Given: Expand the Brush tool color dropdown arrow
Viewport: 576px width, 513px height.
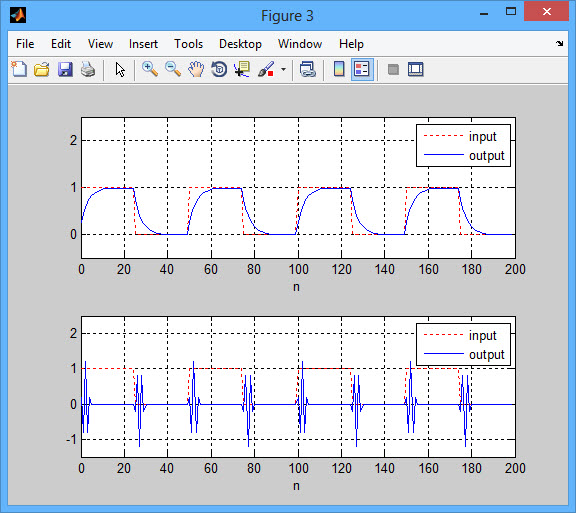Looking at the screenshot, I should (x=283, y=69).
